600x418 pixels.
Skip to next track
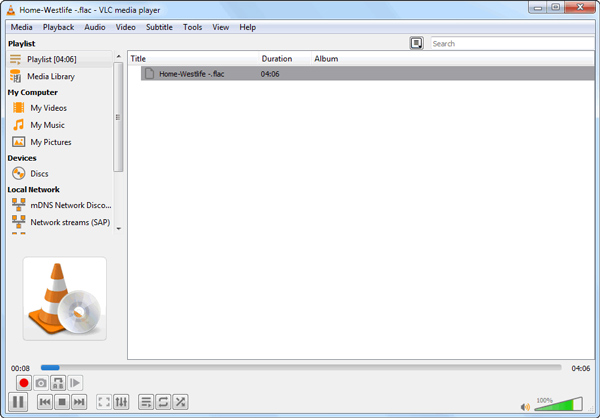pyautogui.click(x=79, y=402)
